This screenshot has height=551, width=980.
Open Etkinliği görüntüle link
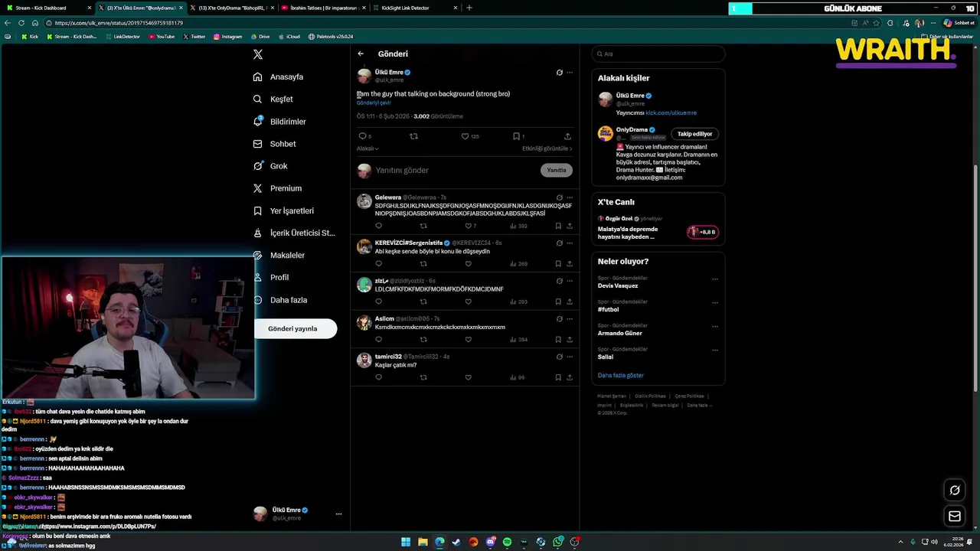547,148
